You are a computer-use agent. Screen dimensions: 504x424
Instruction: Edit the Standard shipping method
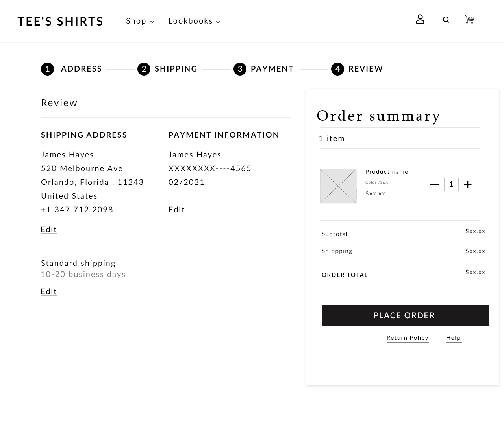point(49,292)
